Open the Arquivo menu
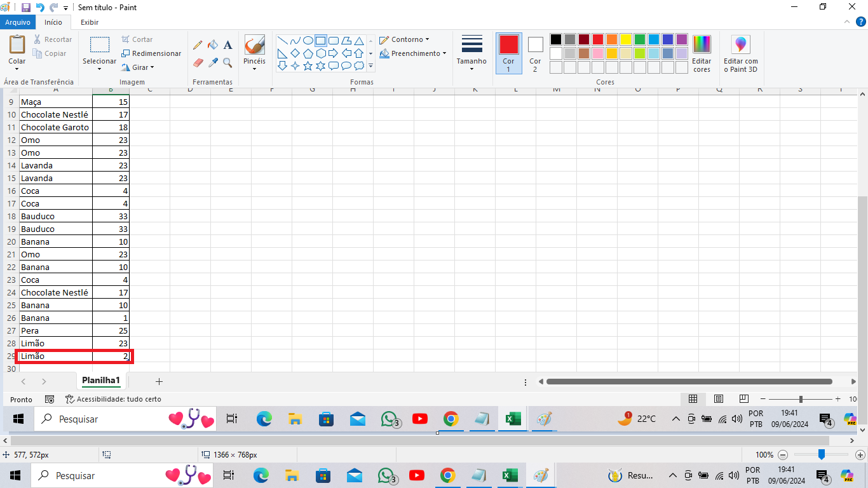 coord(18,22)
